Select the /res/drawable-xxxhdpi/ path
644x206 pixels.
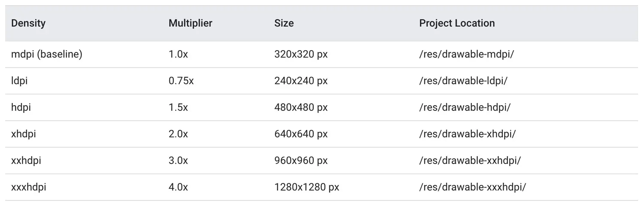tap(473, 187)
